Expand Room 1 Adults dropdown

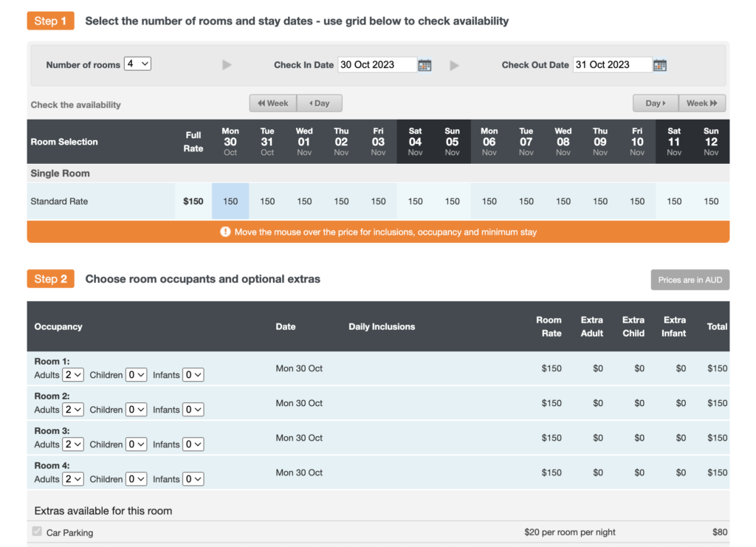coord(73,375)
